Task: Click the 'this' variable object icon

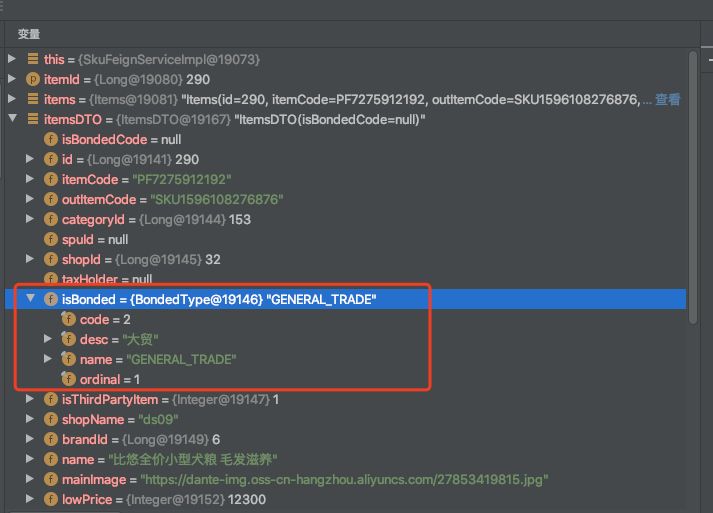Action: pos(33,60)
